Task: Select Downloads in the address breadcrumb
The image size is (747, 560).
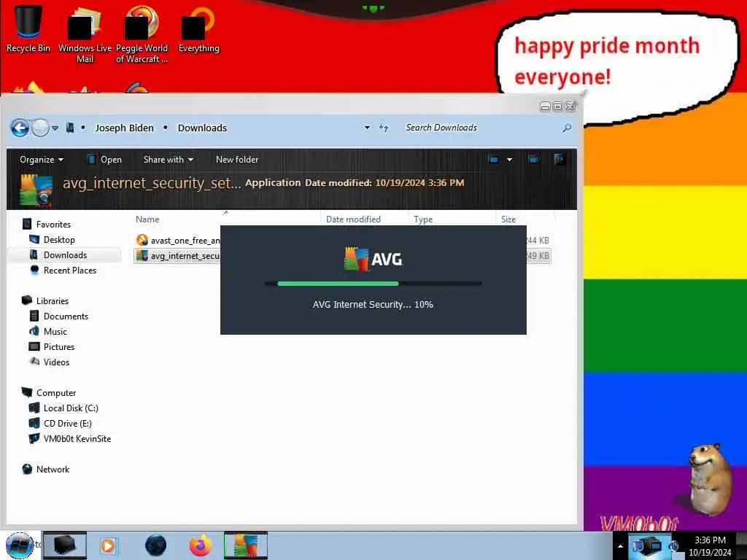Action: click(x=202, y=128)
